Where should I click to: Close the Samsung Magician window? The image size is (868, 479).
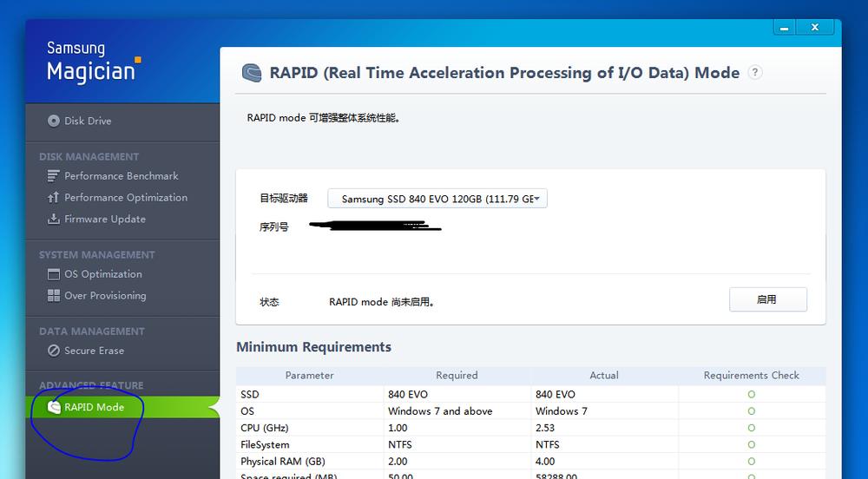pyautogui.click(x=815, y=28)
